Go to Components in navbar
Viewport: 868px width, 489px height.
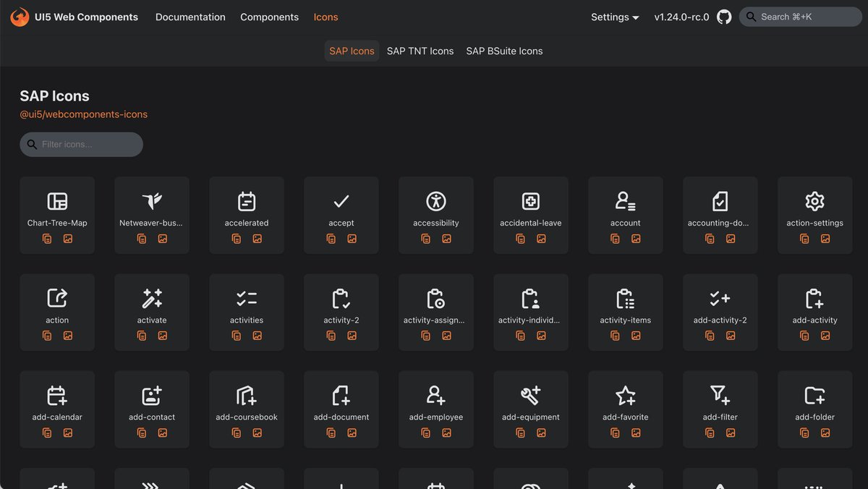click(x=269, y=17)
